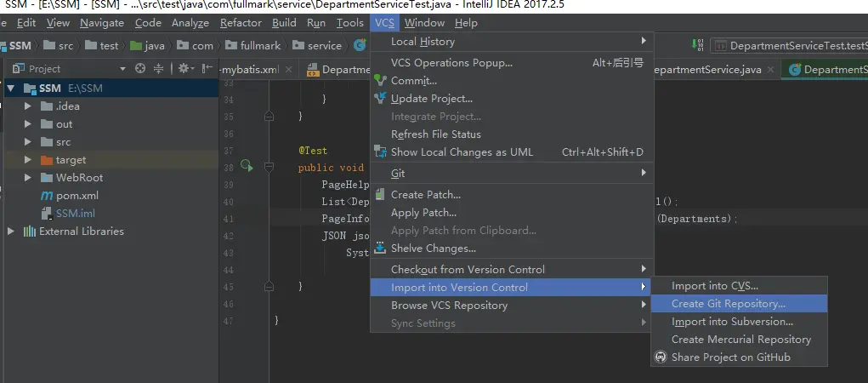Open the Edit menu
The height and width of the screenshot is (383, 868).
point(26,23)
